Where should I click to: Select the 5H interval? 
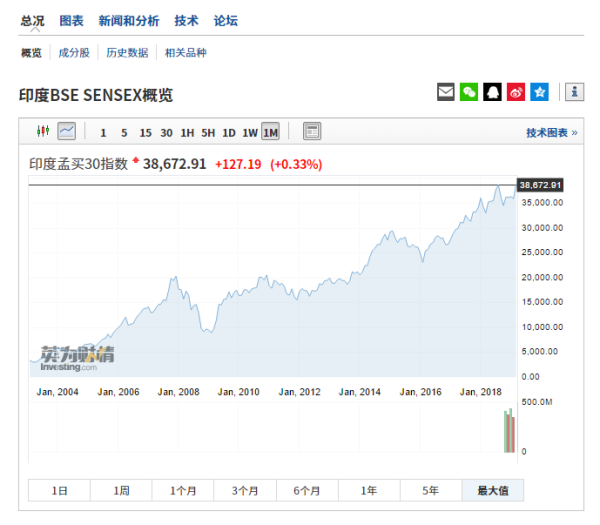[x=208, y=133]
